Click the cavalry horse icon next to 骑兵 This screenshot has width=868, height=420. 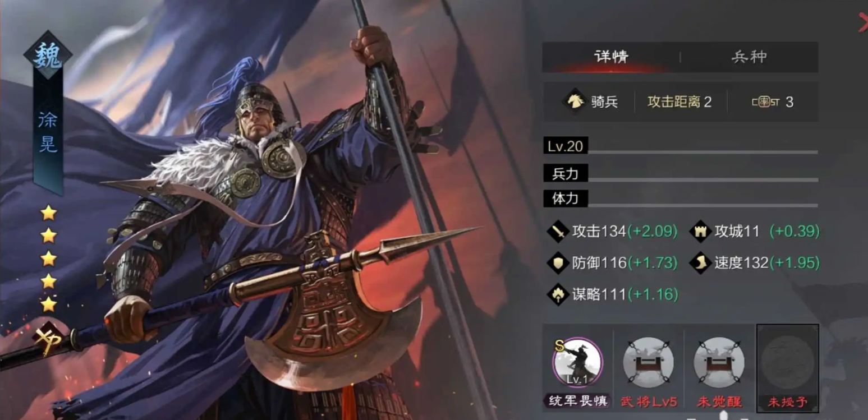pos(574,101)
